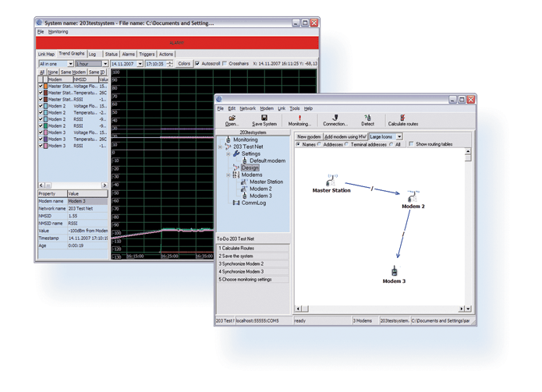Click the time stepper next to 17:10:35
542x392 pixels.
pyautogui.click(x=170, y=64)
